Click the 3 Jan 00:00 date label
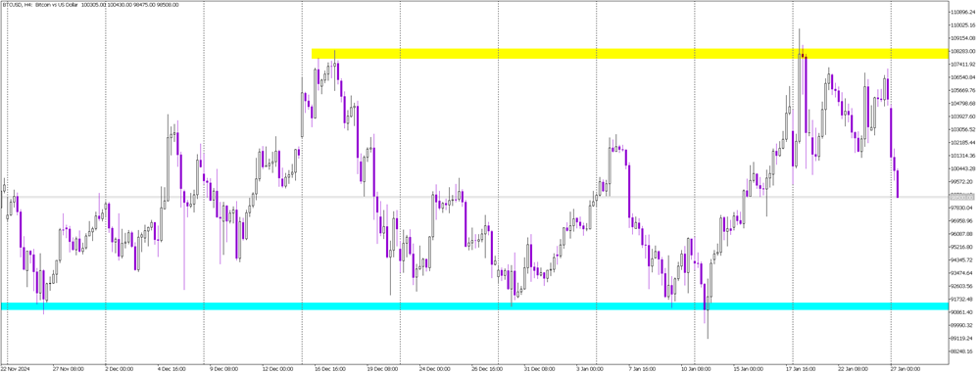 pyautogui.click(x=589, y=368)
